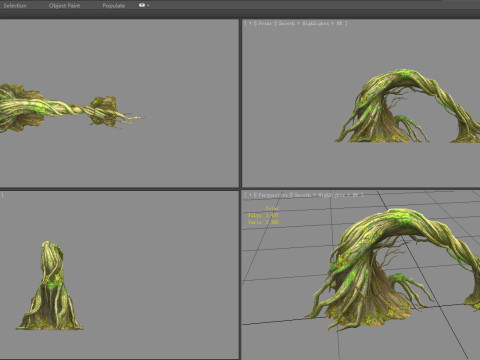The width and height of the screenshot is (480, 360).
Task: Click the yellow Total statistics heading
Action: 272,208
